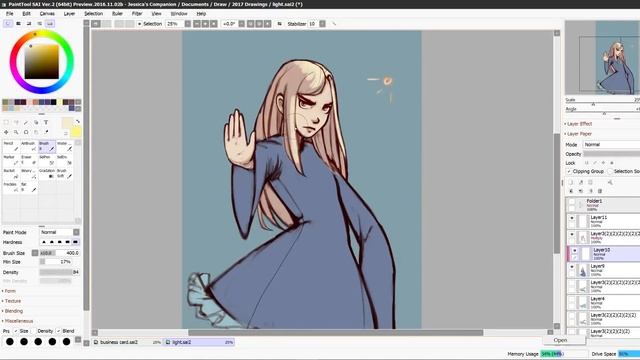Screen dimensions: 640x360
Task: Select the Layer11 row
Action: [603, 221]
